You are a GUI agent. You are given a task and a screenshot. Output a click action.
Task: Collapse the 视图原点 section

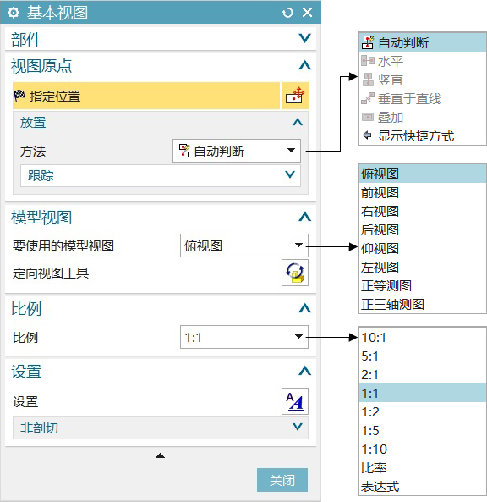(305, 65)
